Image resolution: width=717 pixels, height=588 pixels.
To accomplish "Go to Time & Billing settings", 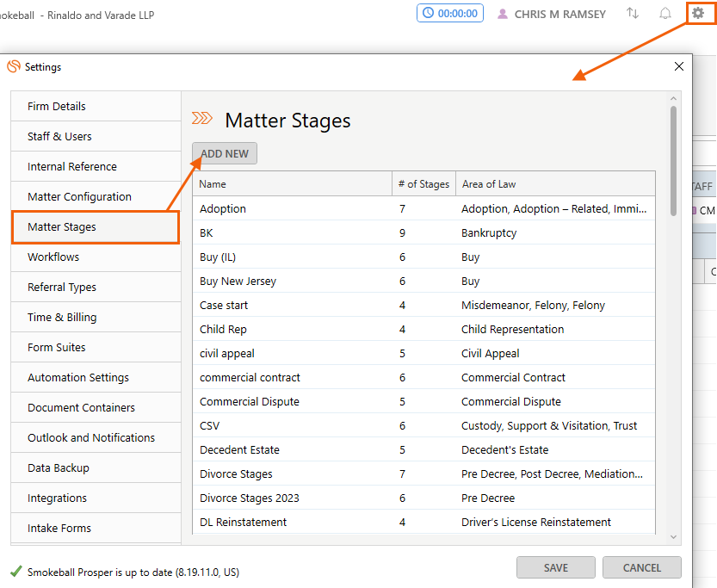I will (x=96, y=318).
